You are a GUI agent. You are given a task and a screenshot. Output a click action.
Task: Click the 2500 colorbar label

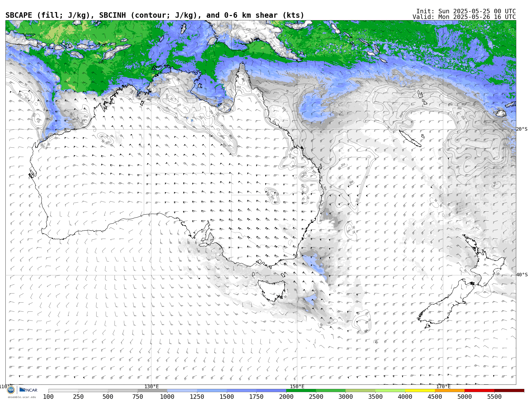point(316,397)
